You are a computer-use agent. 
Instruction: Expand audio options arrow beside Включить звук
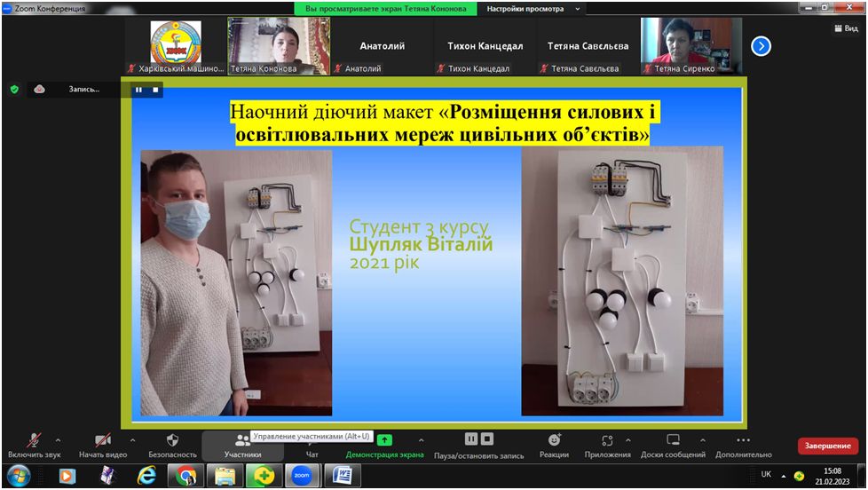[x=58, y=440]
